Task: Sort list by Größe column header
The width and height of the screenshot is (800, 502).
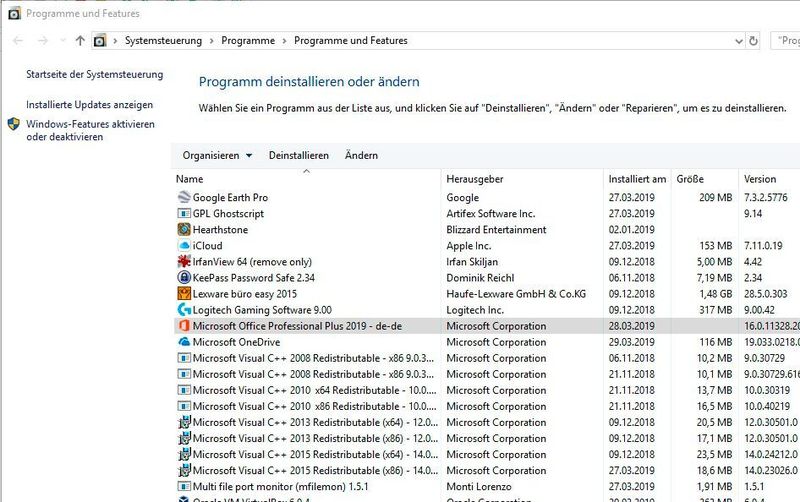Action: (x=705, y=179)
